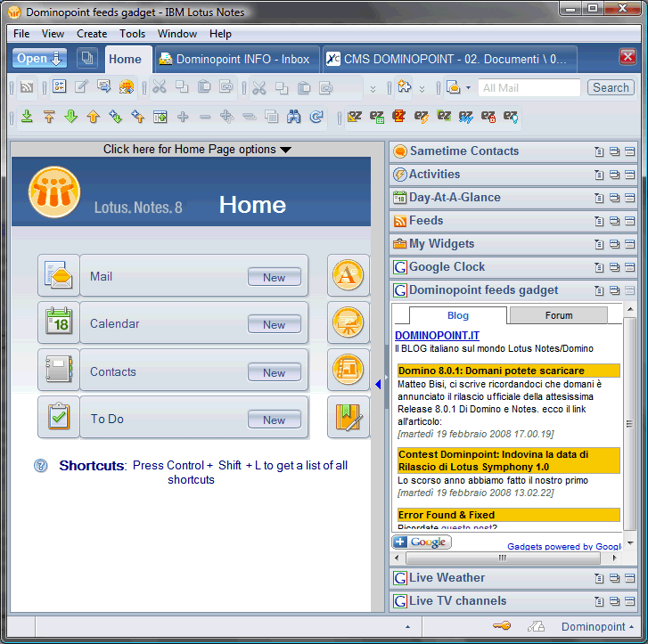Switch to CMS DOMINOPOINT documents tab
648x644 pixels.
(x=450, y=59)
